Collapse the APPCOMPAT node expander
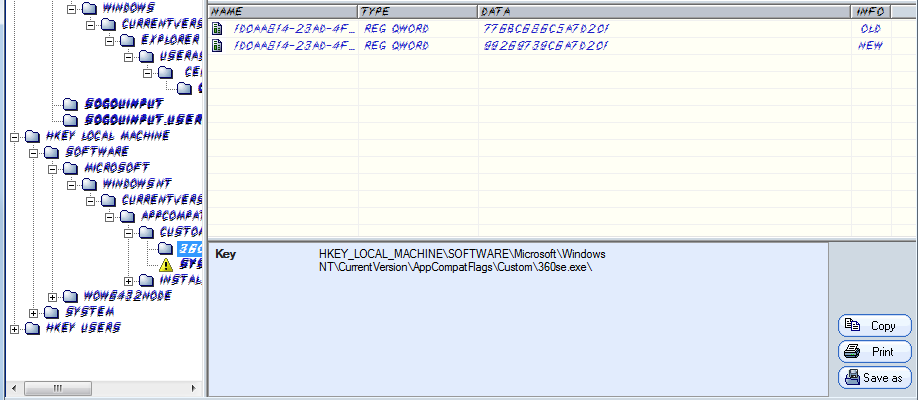The width and height of the screenshot is (918, 400). (x=109, y=217)
